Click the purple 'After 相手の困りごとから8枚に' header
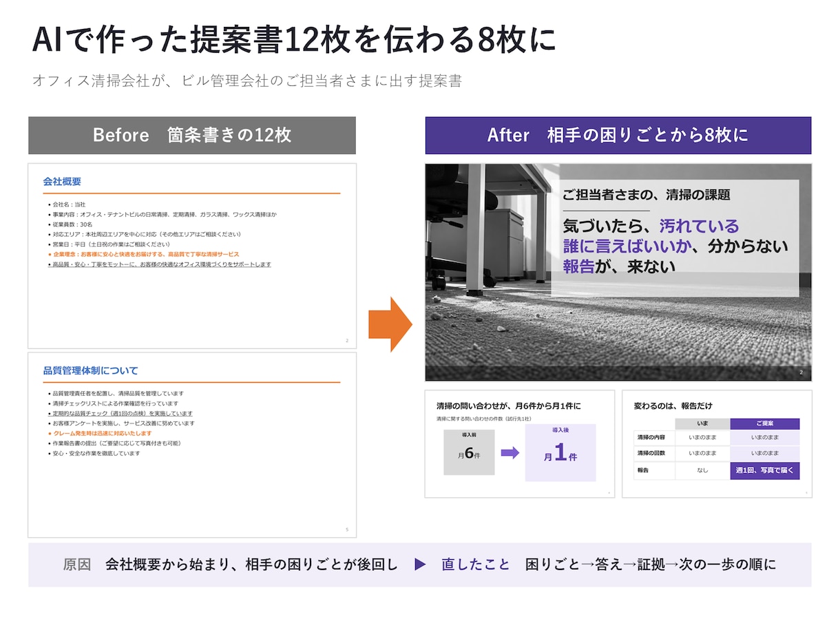840x630 pixels. coord(618,135)
